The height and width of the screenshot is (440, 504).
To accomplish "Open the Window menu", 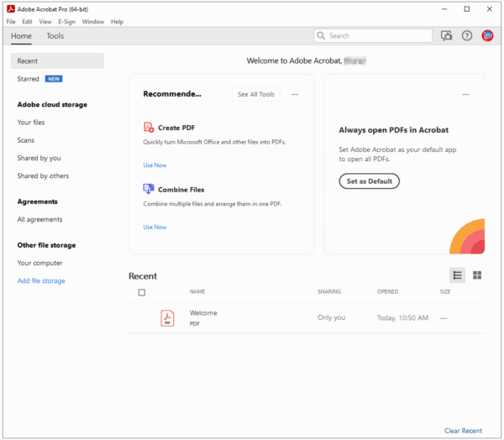I will pyautogui.click(x=93, y=22).
